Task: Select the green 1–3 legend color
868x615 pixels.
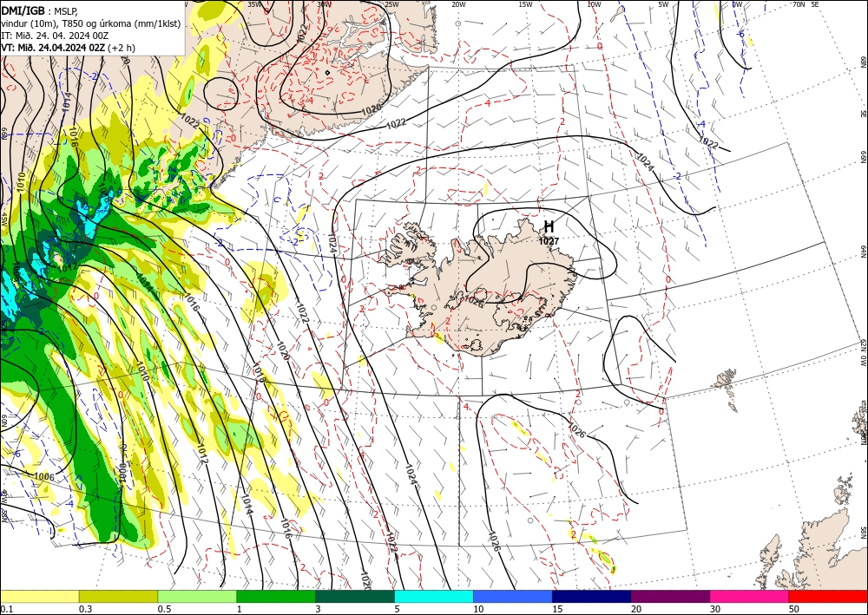Action: pos(276,596)
